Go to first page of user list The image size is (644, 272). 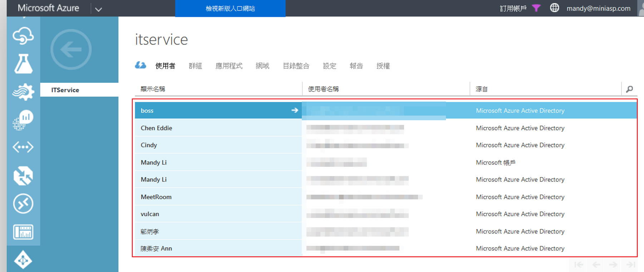[579, 264]
